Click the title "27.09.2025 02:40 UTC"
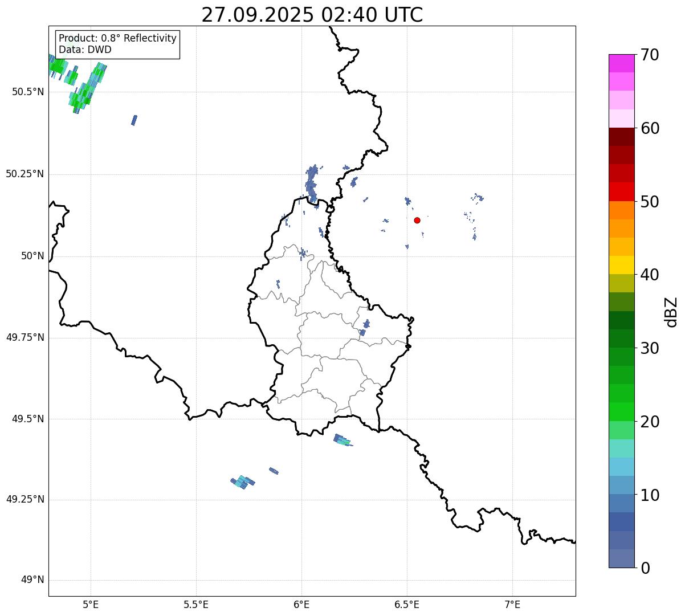This screenshot has width=685, height=616. [x=312, y=14]
